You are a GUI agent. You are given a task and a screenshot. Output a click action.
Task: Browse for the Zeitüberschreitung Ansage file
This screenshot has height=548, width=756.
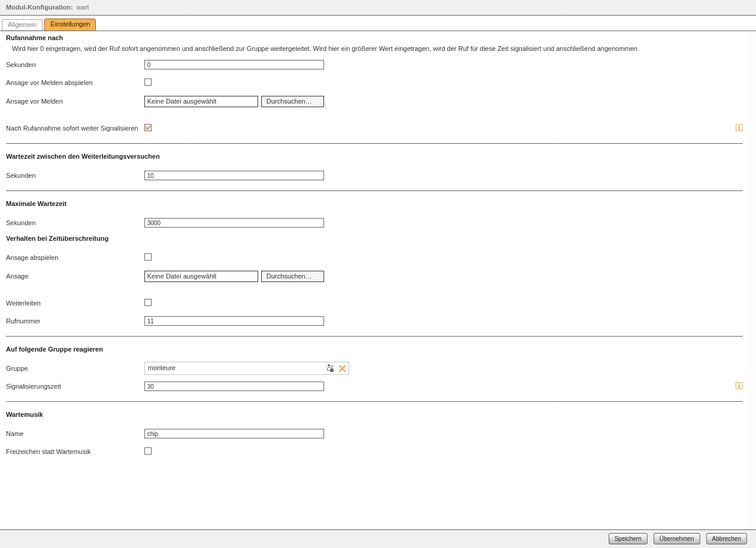pos(292,276)
